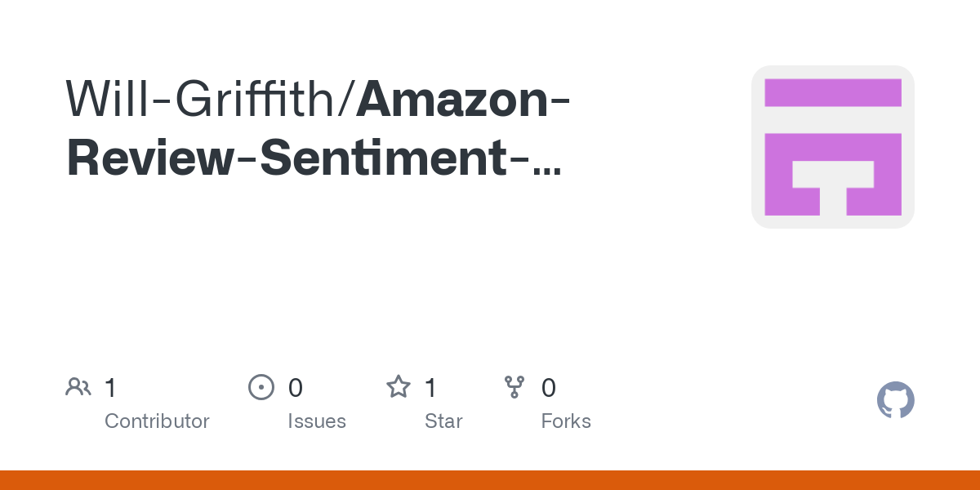
Task: Click the forks count number 0
Action: coord(549,388)
